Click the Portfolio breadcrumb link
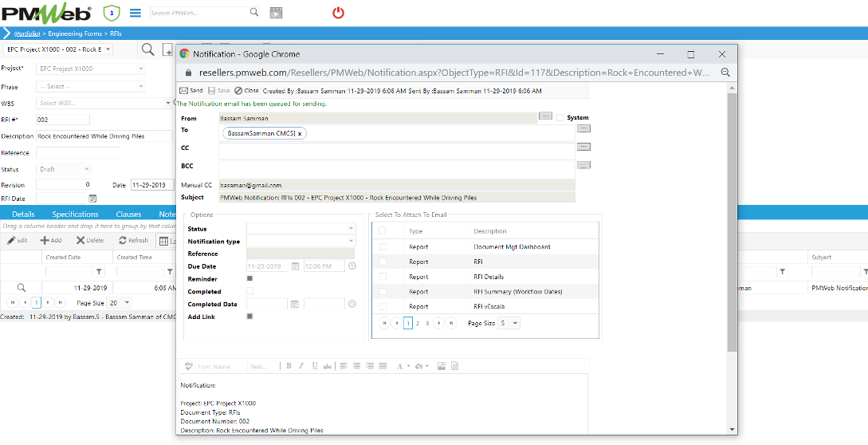Screen dimensions: 868x445 (27, 33)
